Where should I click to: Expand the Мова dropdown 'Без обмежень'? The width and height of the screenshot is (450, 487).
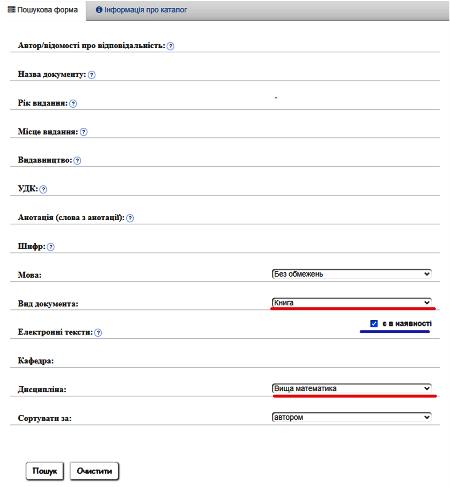(352, 274)
